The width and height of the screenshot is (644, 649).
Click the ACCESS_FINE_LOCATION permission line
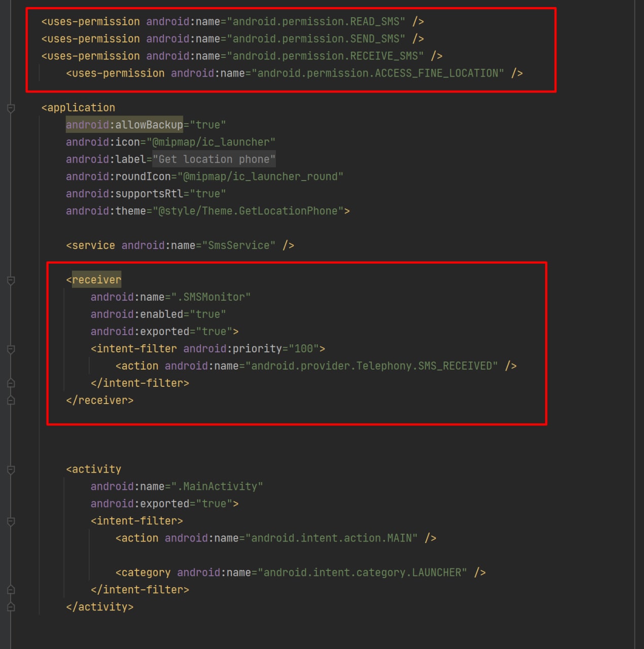click(294, 74)
